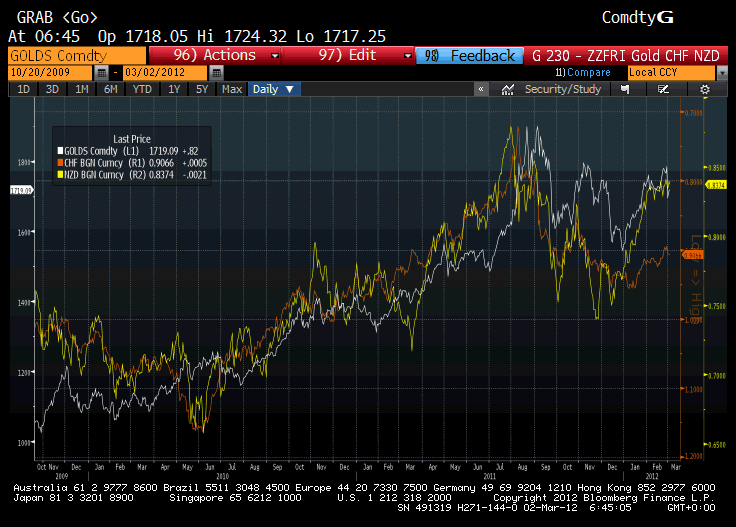Click the CHF BGN Curncy (R1) legend text
Image resolution: width=736 pixels, height=527 pixels.
pyautogui.click(x=104, y=163)
